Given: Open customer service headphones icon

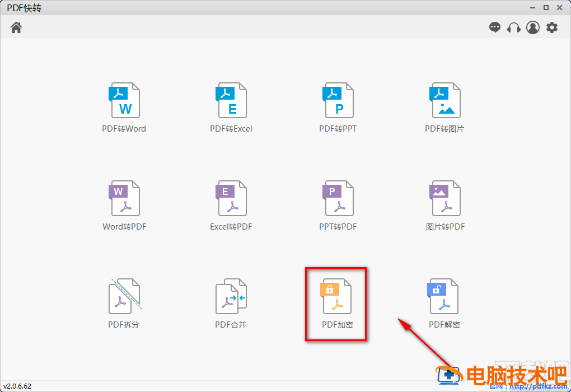Looking at the screenshot, I should 514,27.
